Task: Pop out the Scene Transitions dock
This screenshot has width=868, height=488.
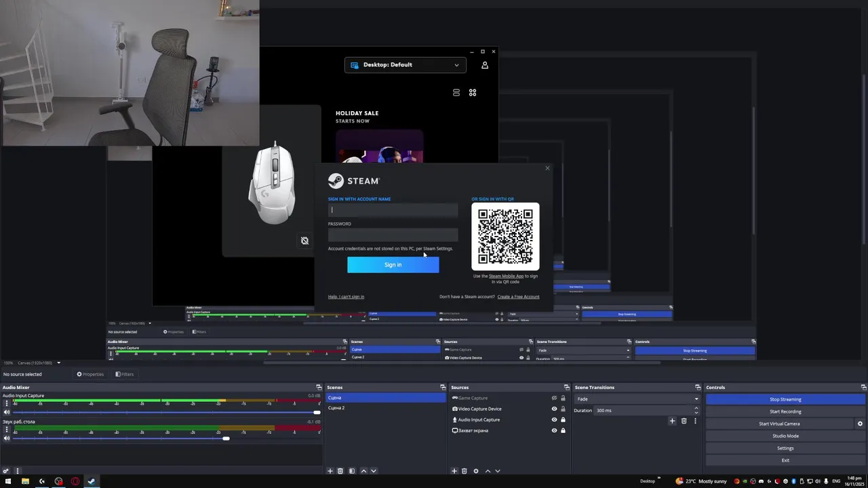Action: point(698,388)
